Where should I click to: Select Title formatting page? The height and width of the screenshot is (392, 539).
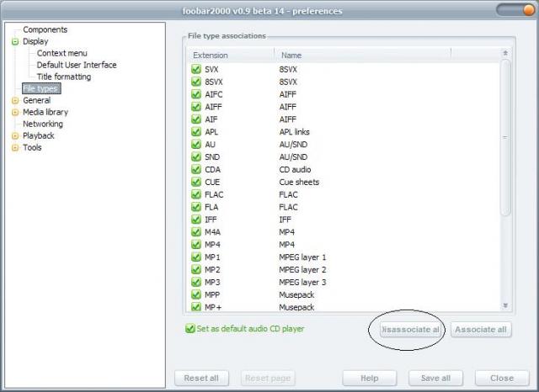tap(64, 77)
